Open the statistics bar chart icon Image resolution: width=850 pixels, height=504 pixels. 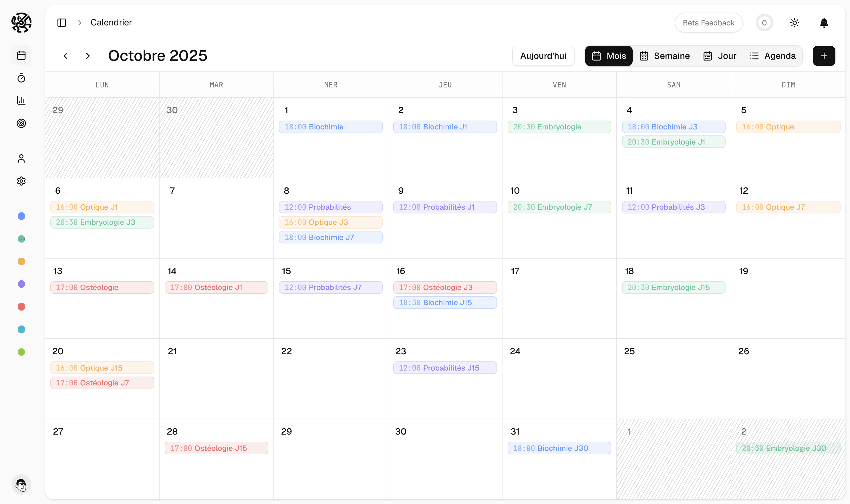pos(21,101)
